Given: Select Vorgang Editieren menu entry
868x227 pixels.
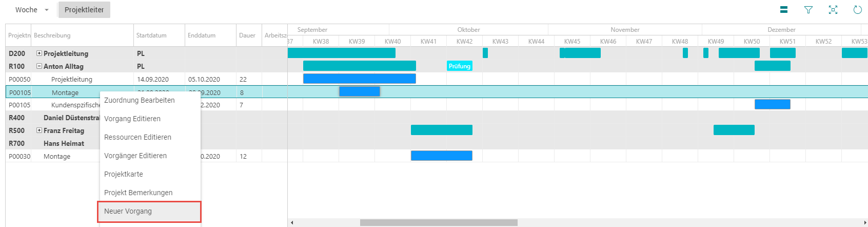Looking at the screenshot, I should 132,119.
